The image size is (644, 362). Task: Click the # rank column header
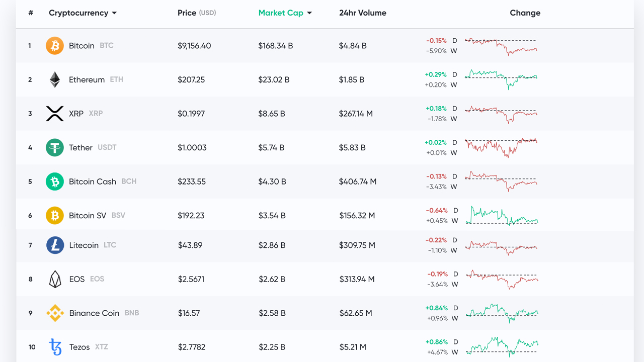click(x=31, y=13)
